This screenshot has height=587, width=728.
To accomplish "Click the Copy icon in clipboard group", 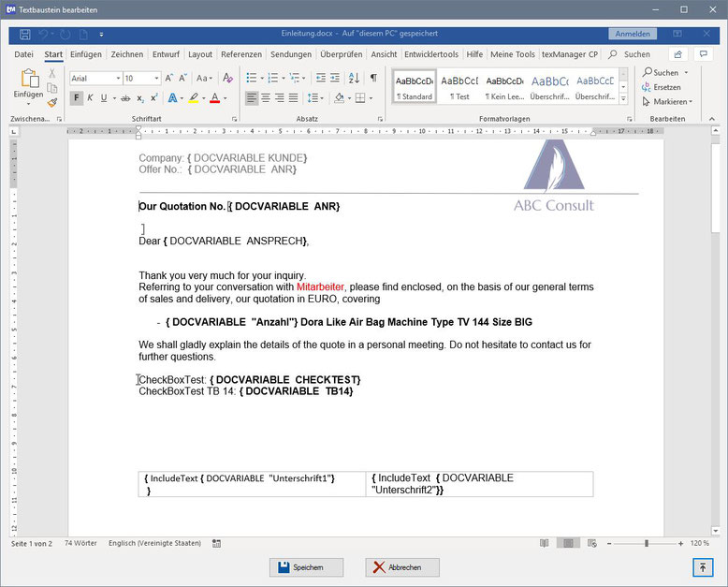I will pos(52,88).
